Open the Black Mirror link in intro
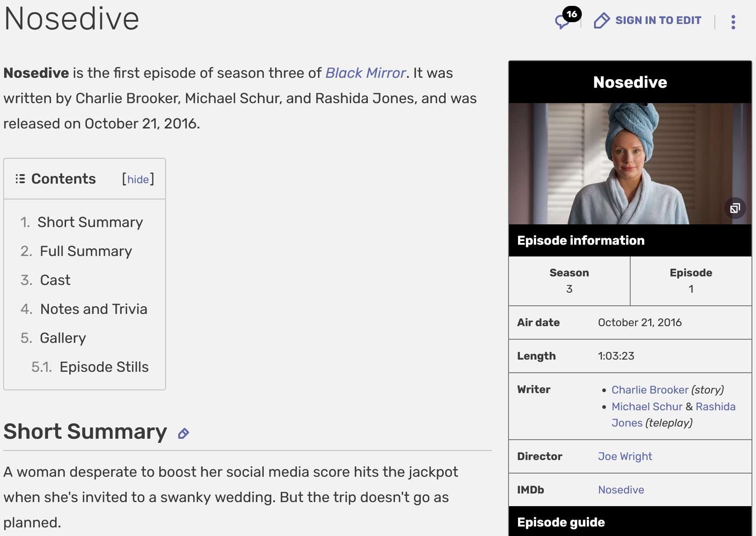This screenshot has width=756, height=536. pyautogui.click(x=366, y=73)
